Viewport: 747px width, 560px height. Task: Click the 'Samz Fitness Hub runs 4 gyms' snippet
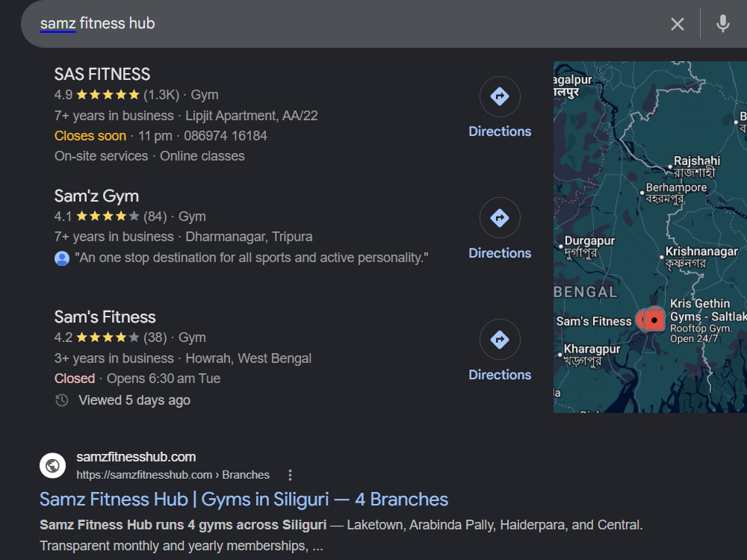pos(183,525)
